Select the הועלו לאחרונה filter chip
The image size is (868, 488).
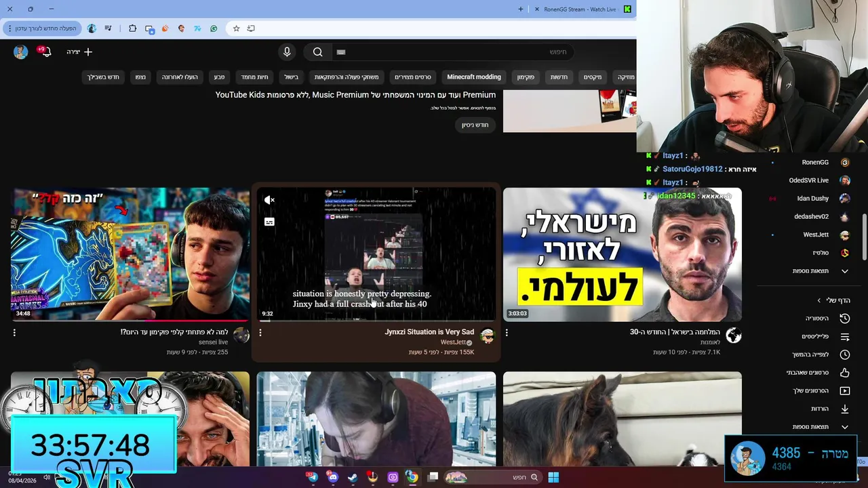[x=180, y=77]
